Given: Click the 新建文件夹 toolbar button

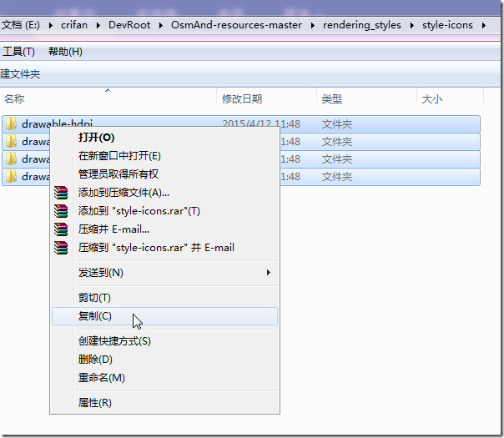Looking at the screenshot, I should click(20, 74).
